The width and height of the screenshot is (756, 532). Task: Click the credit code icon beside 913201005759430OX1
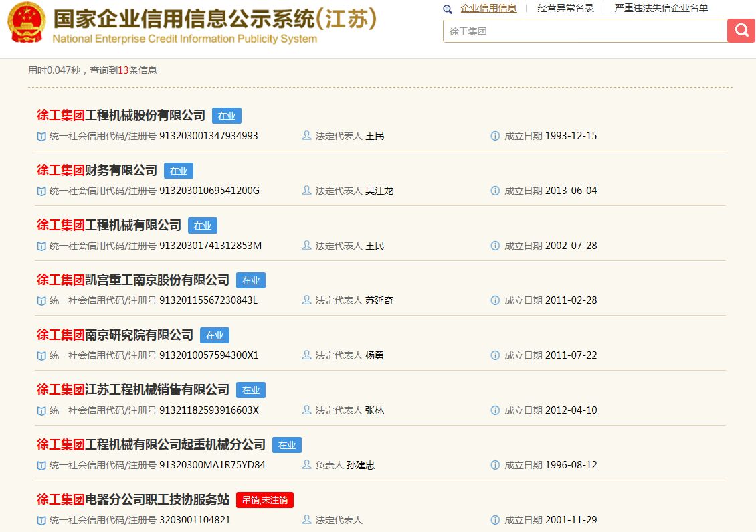tap(41, 356)
